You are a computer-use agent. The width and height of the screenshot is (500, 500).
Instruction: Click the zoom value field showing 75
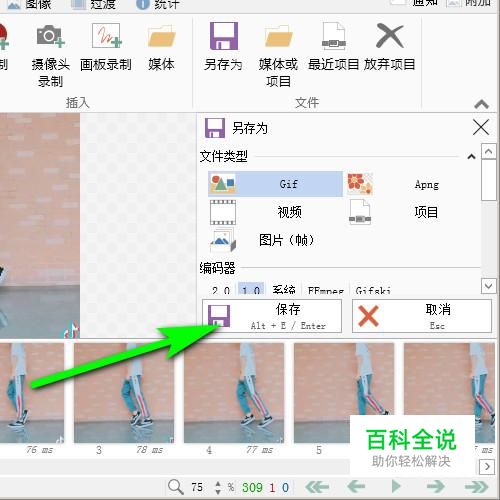197,487
